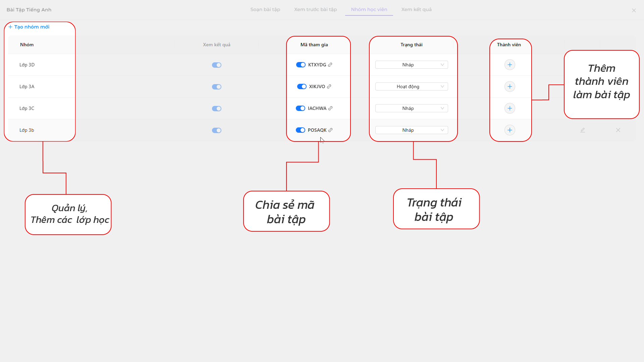Open status dropdown for Lớp 3D
644x362 pixels.
click(411, 65)
